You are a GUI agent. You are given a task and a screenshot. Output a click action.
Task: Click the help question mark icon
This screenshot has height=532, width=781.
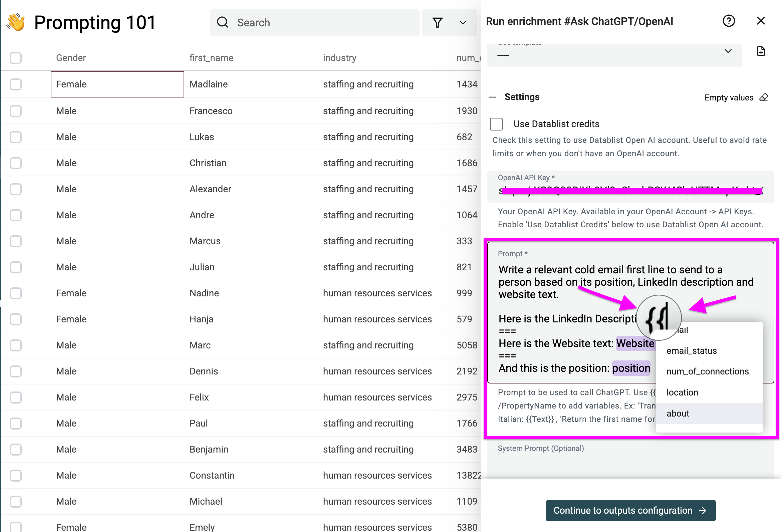point(729,21)
